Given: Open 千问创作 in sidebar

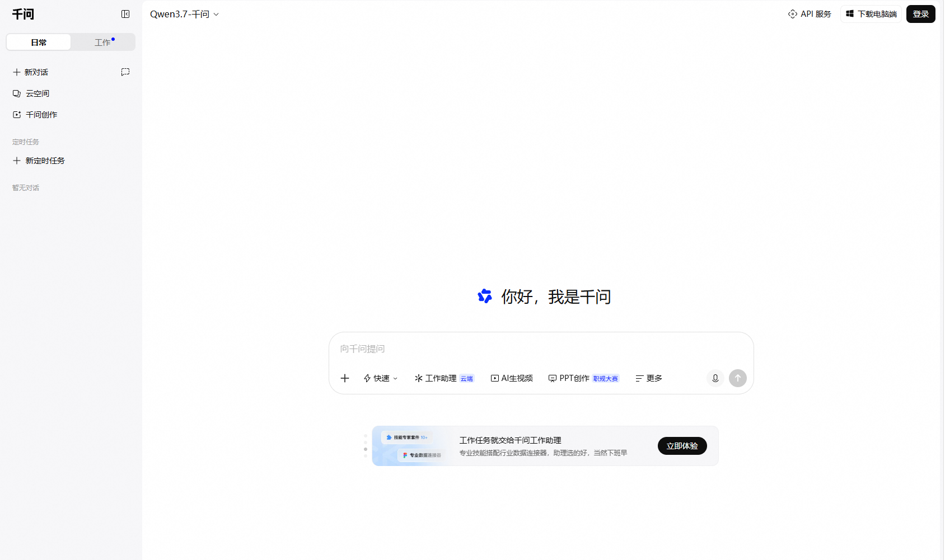Looking at the screenshot, I should tap(35, 115).
